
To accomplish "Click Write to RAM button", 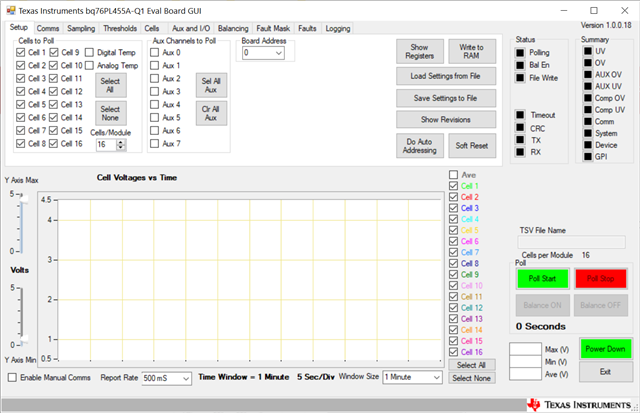I will point(472,51).
